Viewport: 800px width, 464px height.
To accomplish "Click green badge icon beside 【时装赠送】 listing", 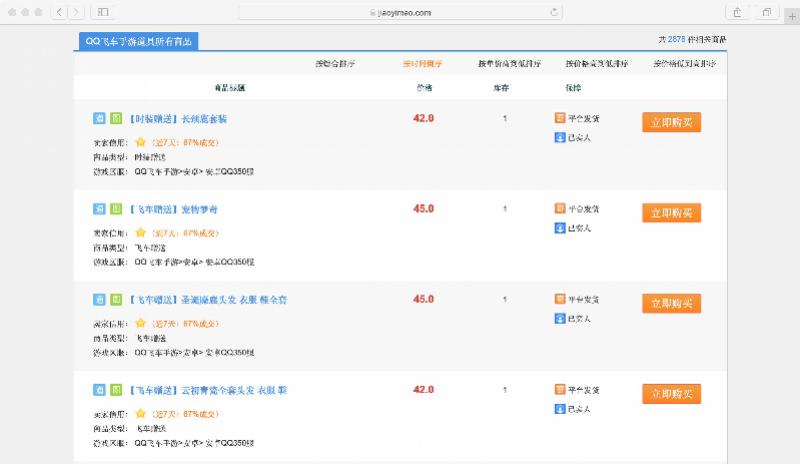I will tap(116, 118).
